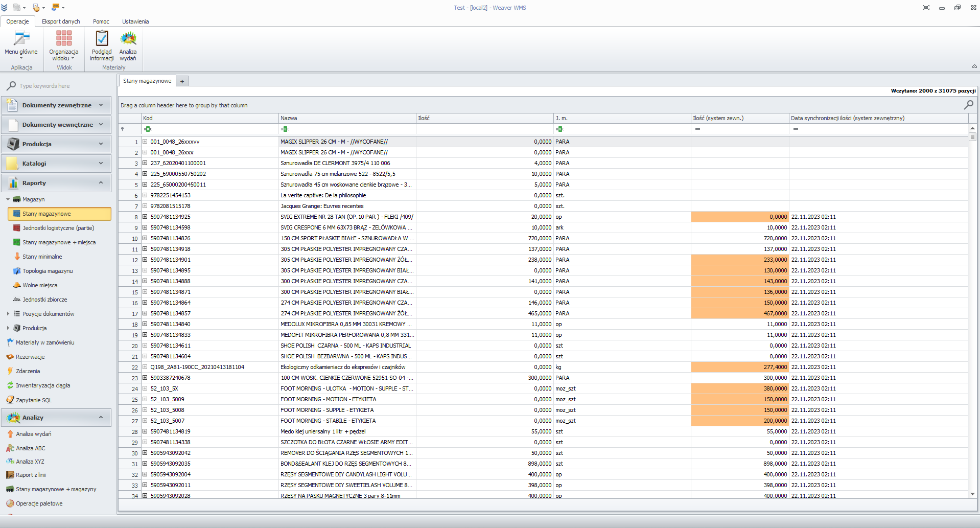
Task: Launch Analiza wydań from the ribbon
Action: point(128,39)
